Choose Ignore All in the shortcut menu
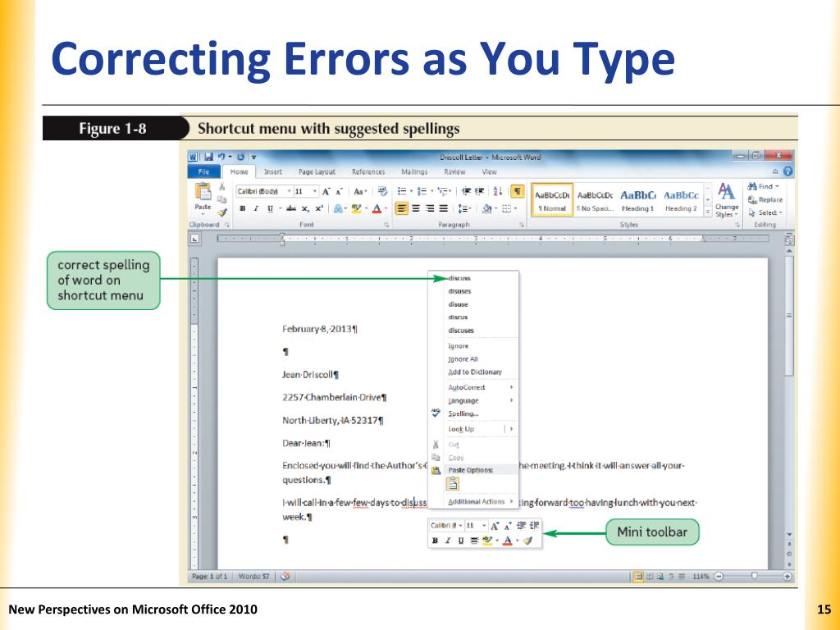The height and width of the screenshot is (630, 840). [x=463, y=359]
